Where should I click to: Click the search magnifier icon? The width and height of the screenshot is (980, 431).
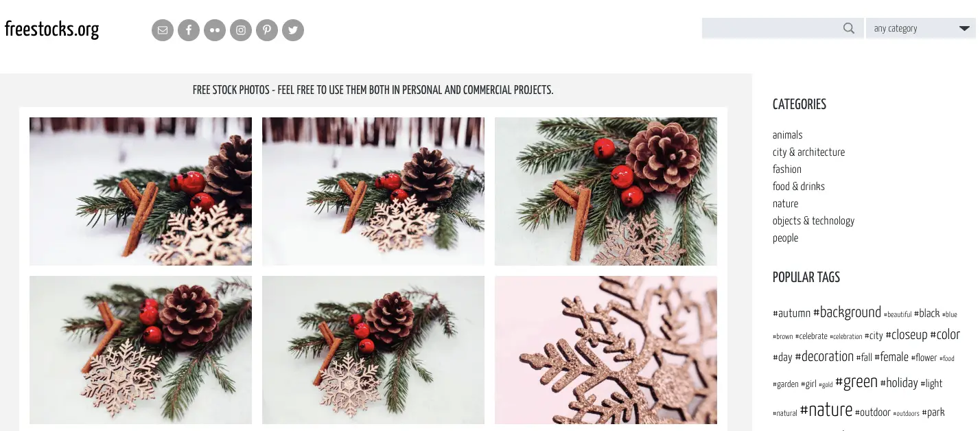coord(849,28)
